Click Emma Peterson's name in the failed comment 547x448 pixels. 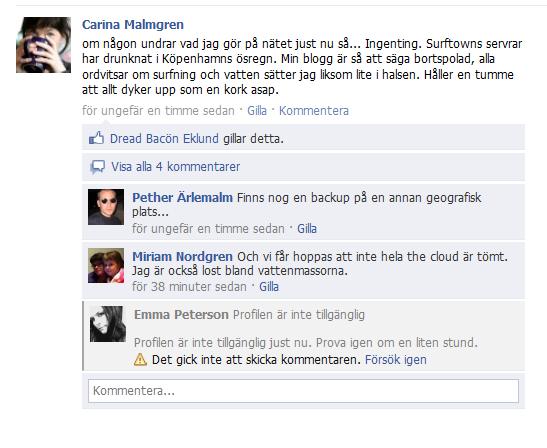[181, 315]
